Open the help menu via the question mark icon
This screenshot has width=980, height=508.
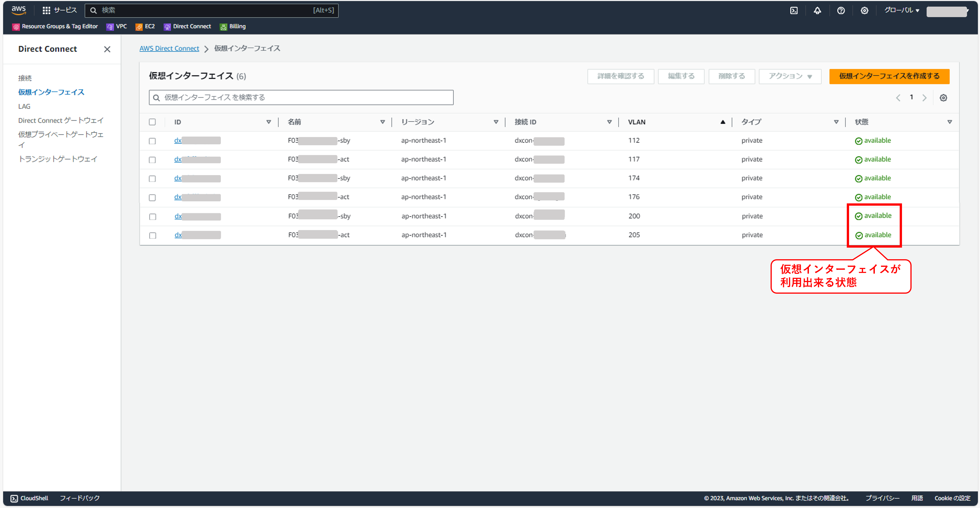[x=841, y=10]
